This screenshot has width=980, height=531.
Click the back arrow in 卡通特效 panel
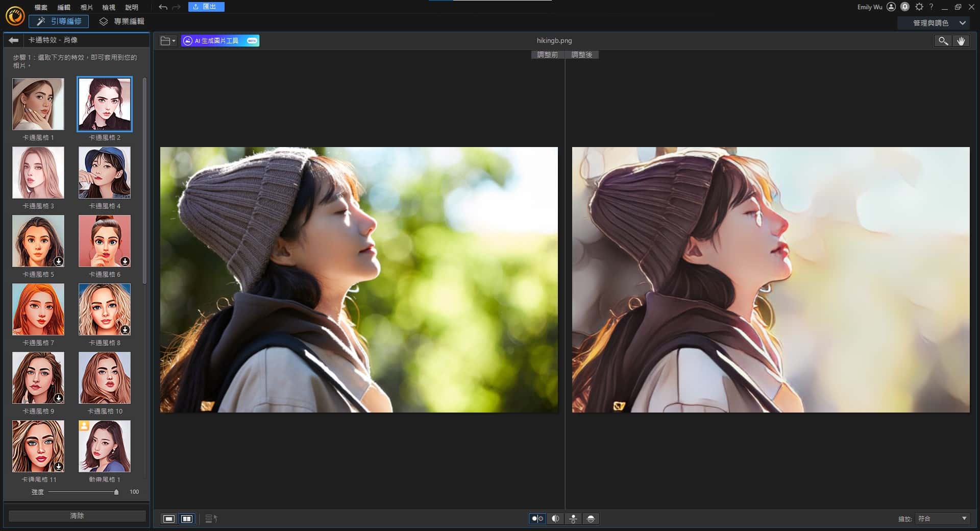point(14,40)
